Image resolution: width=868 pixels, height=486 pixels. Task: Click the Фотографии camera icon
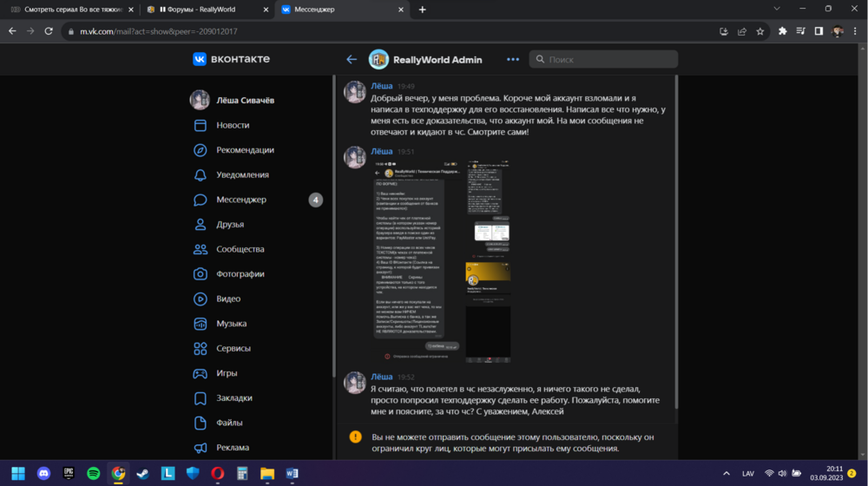pos(201,274)
